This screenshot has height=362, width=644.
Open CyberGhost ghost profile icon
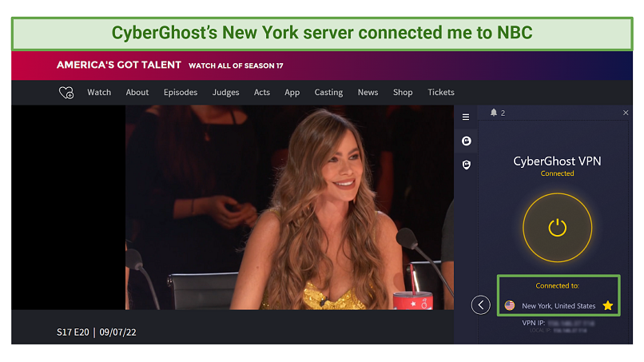(x=466, y=141)
